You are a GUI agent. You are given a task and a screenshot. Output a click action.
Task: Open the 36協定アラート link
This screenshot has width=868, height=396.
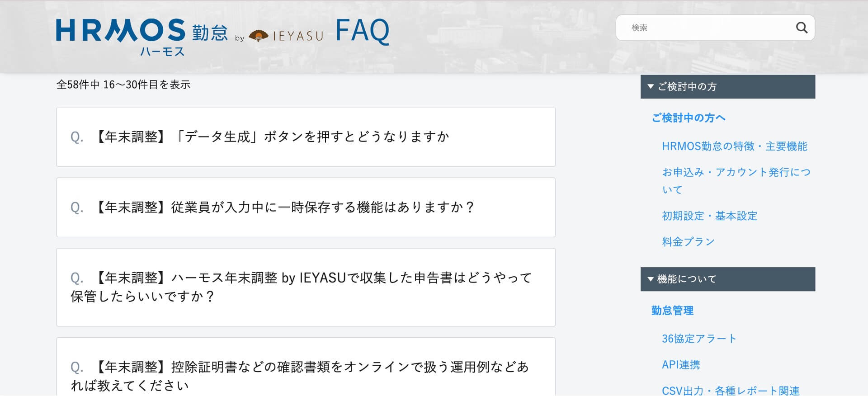point(699,339)
